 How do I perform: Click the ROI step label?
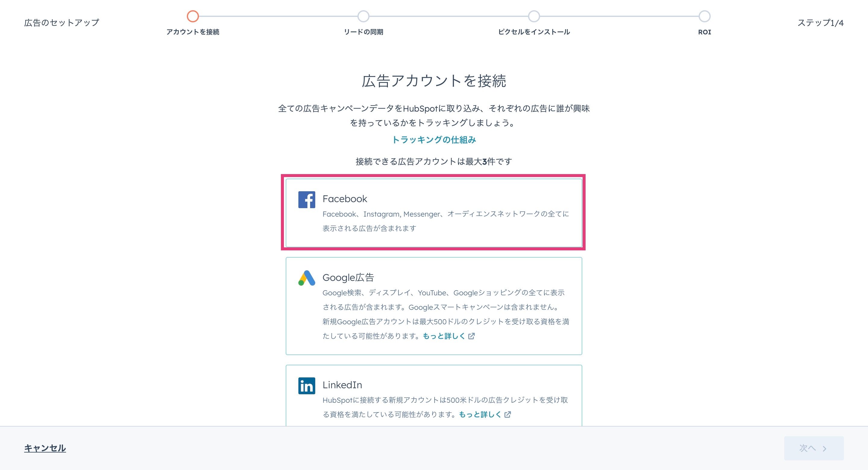pyautogui.click(x=704, y=32)
